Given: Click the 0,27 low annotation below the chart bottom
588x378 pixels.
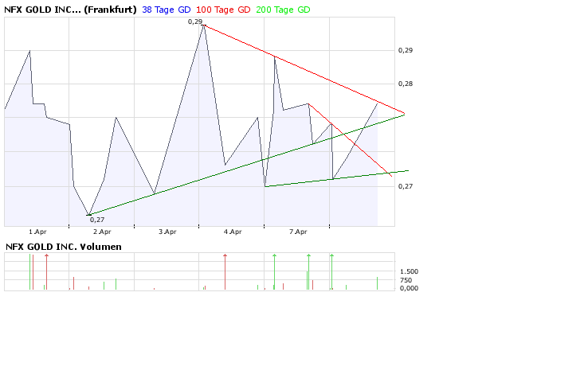Looking at the screenshot, I should [97, 220].
